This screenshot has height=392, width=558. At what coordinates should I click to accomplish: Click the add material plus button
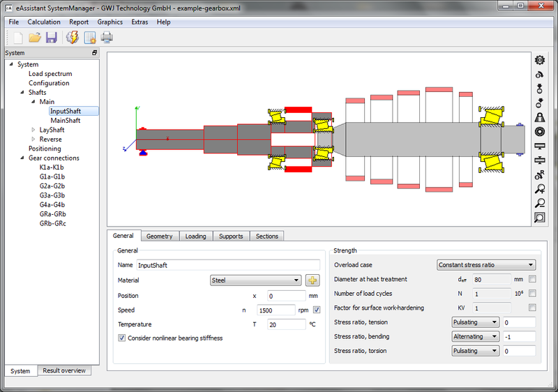click(x=312, y=280)
